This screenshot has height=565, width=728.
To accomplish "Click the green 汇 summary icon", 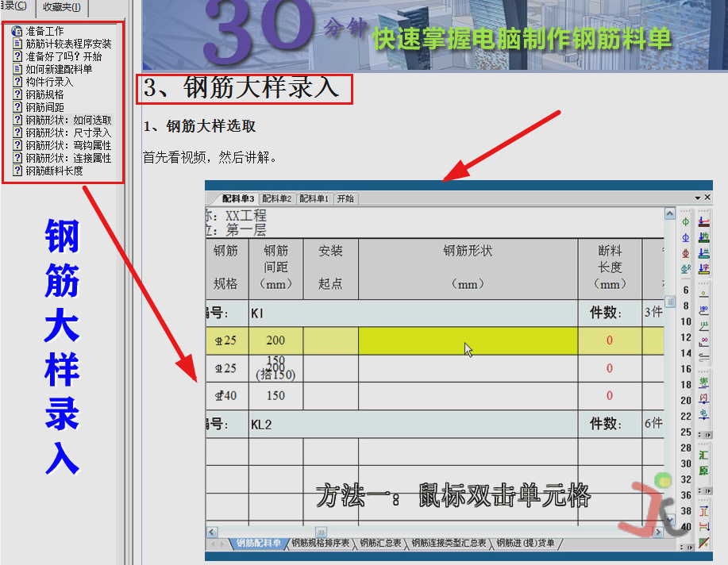I will (704, 455).
